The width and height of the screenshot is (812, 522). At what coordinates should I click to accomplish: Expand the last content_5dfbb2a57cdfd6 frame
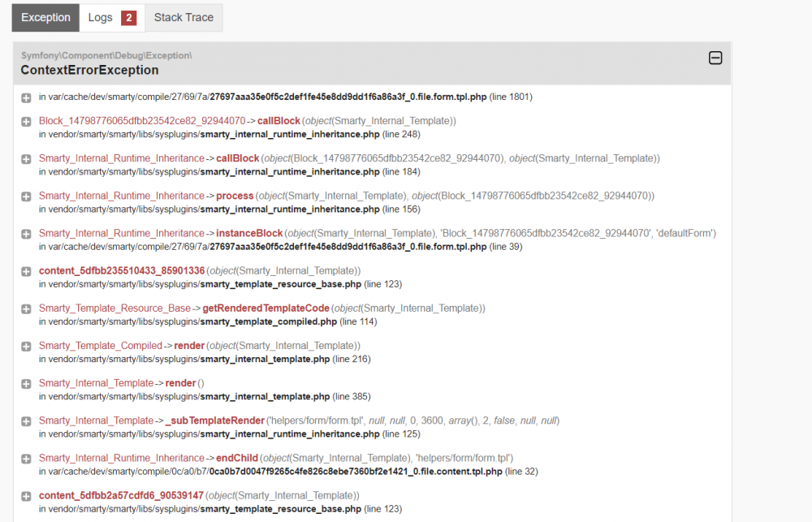[25, 494]
